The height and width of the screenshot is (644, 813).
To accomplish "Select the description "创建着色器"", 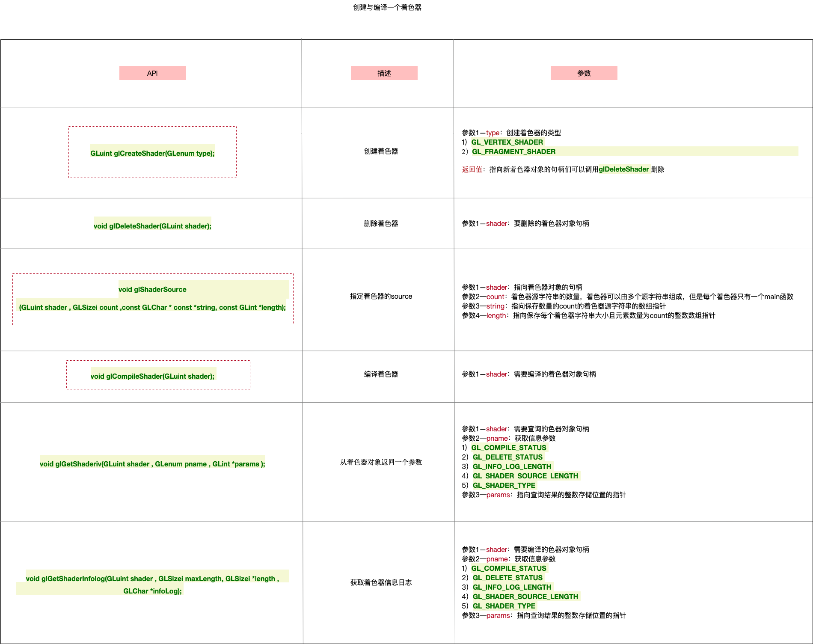I will pos(381,151).
